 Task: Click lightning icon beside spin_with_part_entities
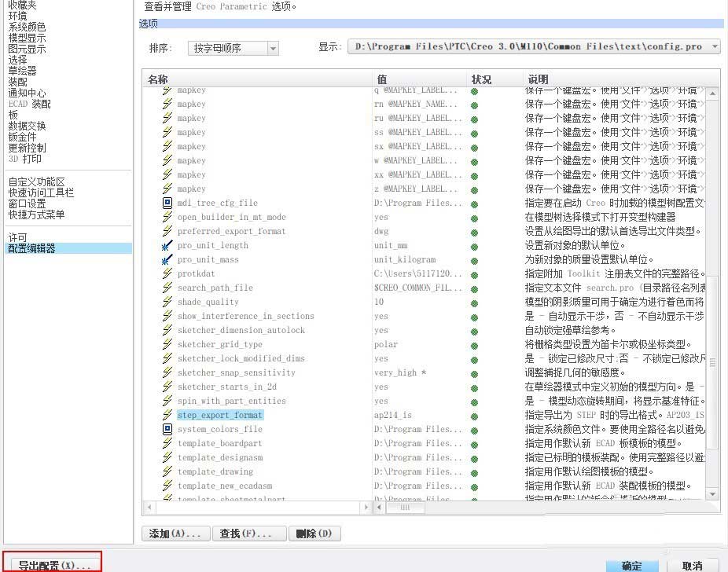click(167, 401)
